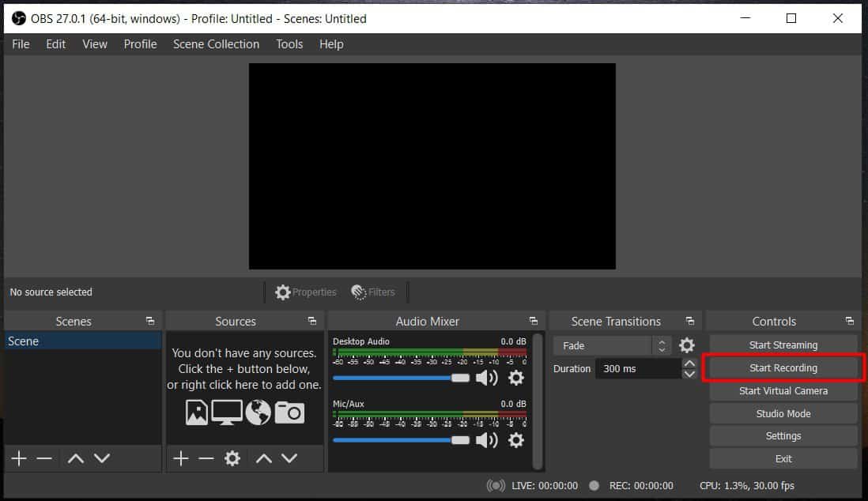
Task: Open Filters for the selected source
Action: (373, 292)
